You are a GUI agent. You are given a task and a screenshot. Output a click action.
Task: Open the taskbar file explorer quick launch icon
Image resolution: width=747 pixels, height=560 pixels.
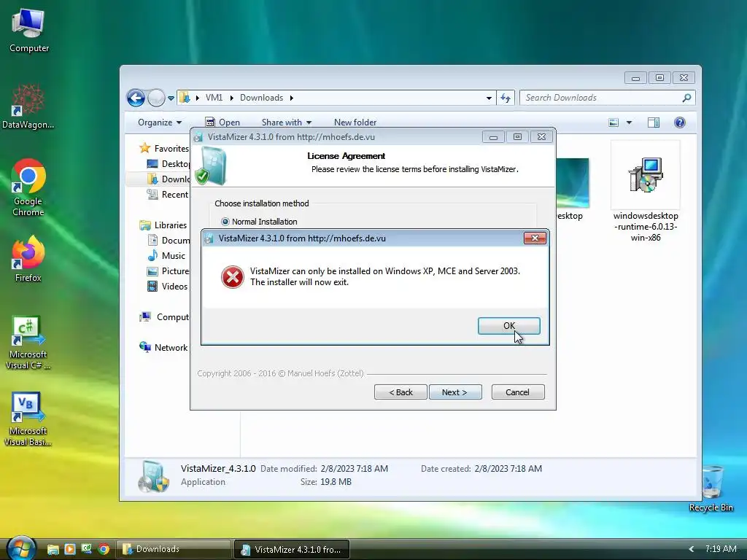point(53,550)
